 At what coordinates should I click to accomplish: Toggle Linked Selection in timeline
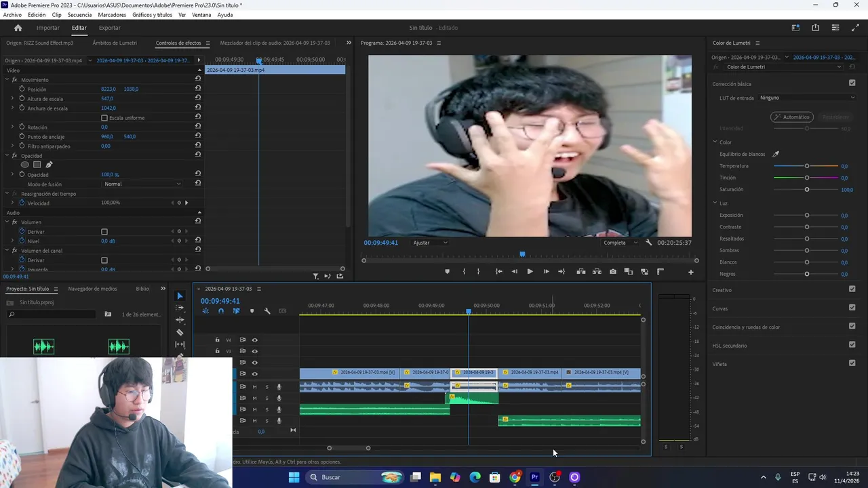[236, 311]
